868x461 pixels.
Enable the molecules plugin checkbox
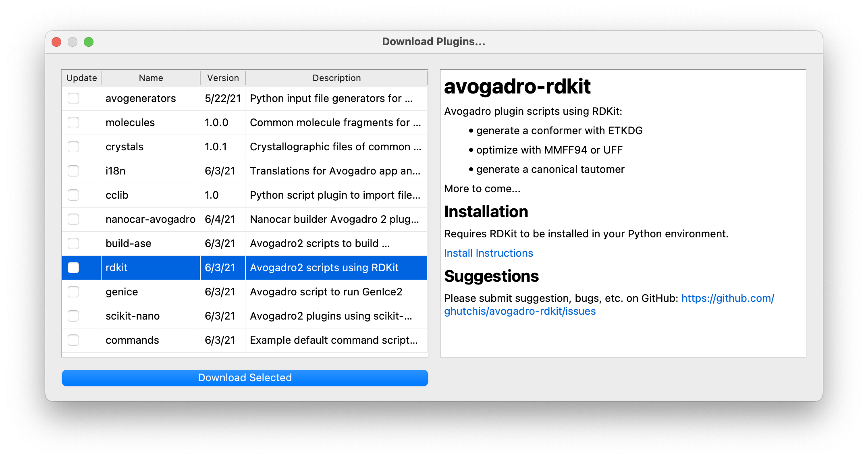73,123
